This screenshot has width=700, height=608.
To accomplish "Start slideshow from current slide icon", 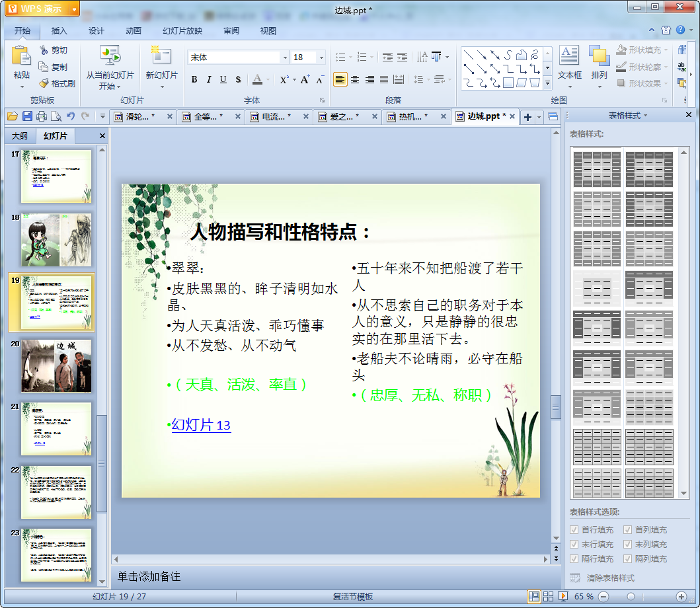I will tap(110, 56).
